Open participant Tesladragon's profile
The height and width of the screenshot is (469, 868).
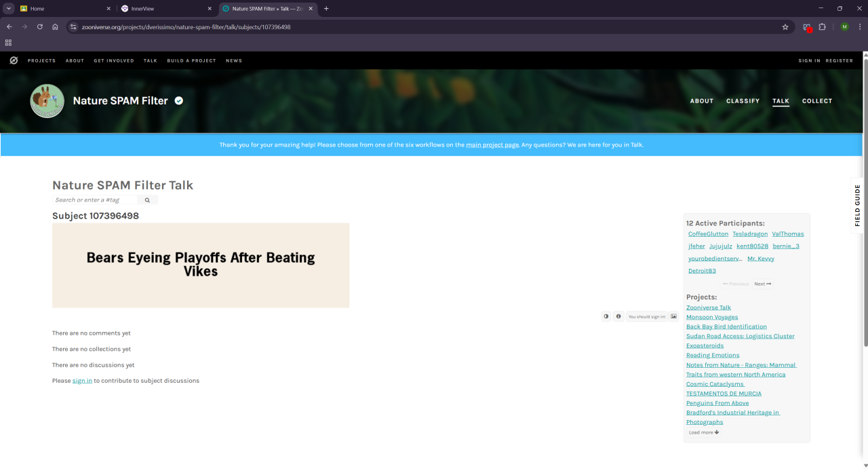tap(750, 234)
